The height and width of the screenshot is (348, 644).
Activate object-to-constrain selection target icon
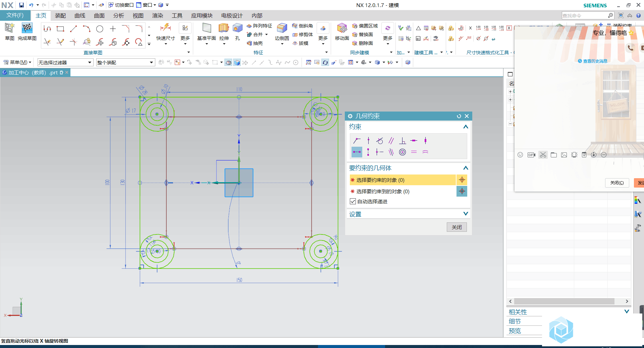pos(462,180)
